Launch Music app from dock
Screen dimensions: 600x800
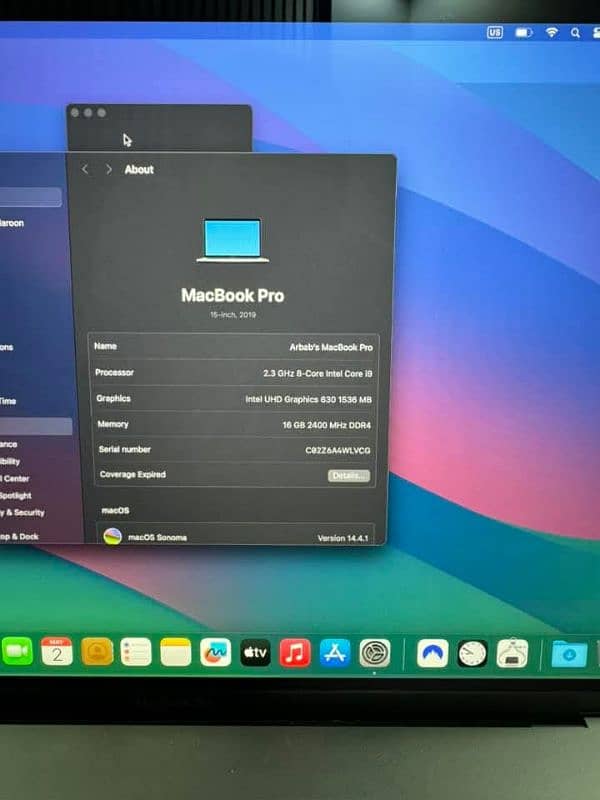click(x=295, y=653)
